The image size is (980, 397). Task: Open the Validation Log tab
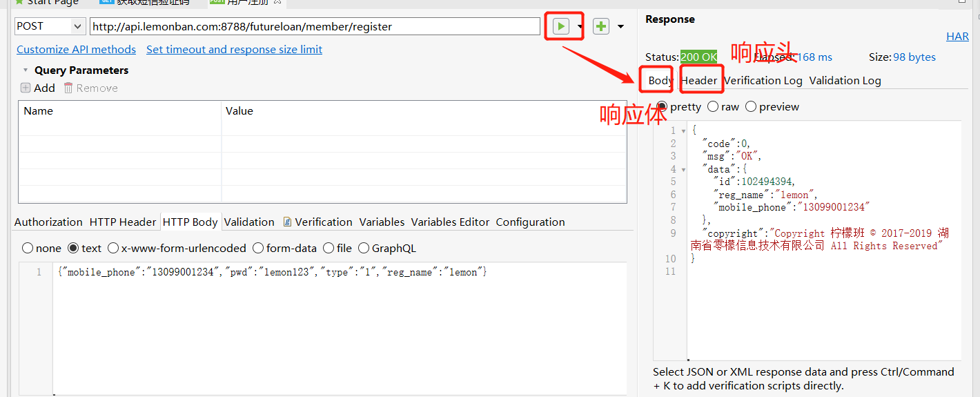click(845, 81)
